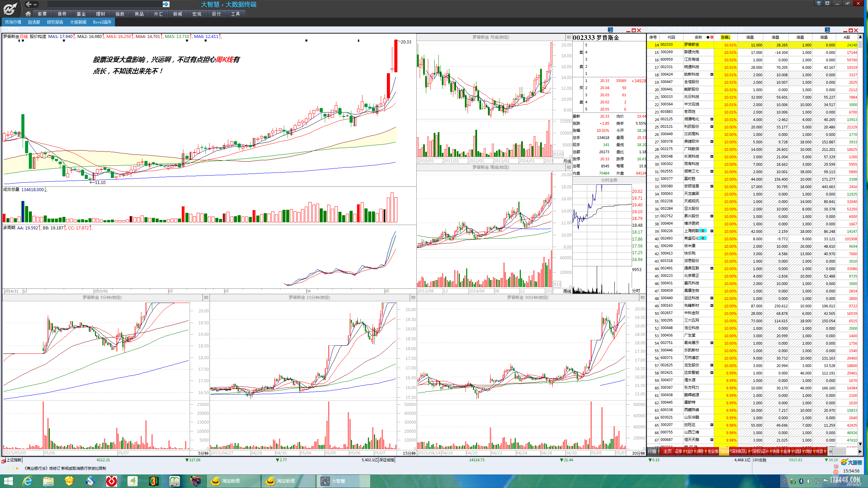The width and height of the screenshot is (868, 488).
Task: Open the 商业银行法 news ticker headline
Action: coord(65,469)
